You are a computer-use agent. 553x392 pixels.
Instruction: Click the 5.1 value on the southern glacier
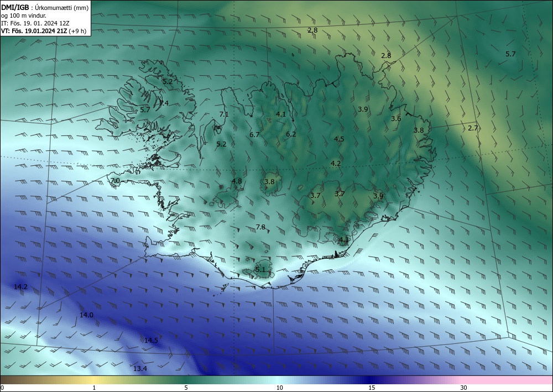click(x=260, y=270)
